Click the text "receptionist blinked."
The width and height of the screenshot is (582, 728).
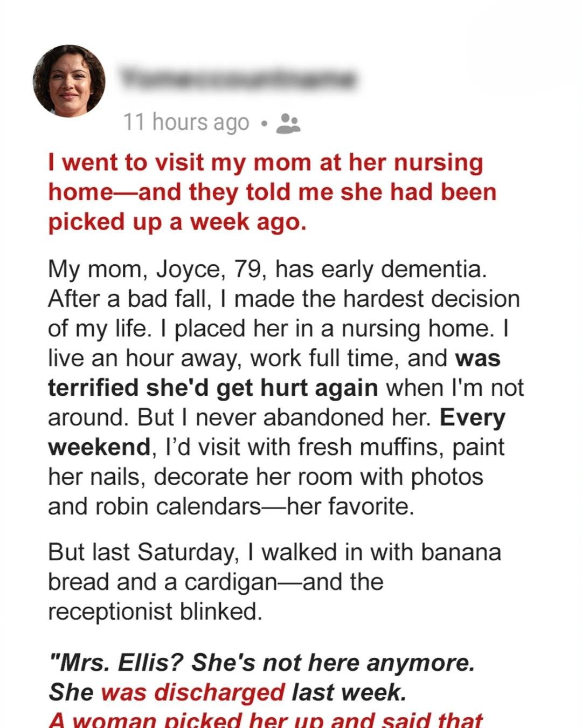155,612
